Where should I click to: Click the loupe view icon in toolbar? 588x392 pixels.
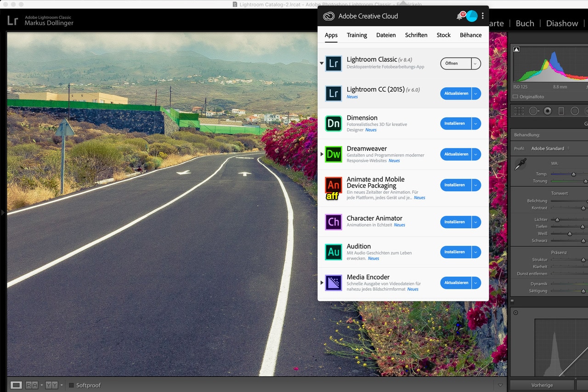[16, 385]
